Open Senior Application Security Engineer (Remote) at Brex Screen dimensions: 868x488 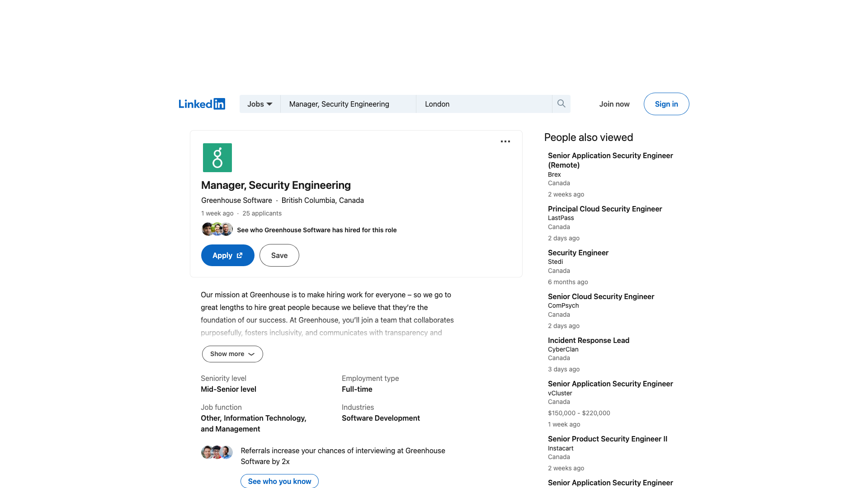click(x=610, y=160)
